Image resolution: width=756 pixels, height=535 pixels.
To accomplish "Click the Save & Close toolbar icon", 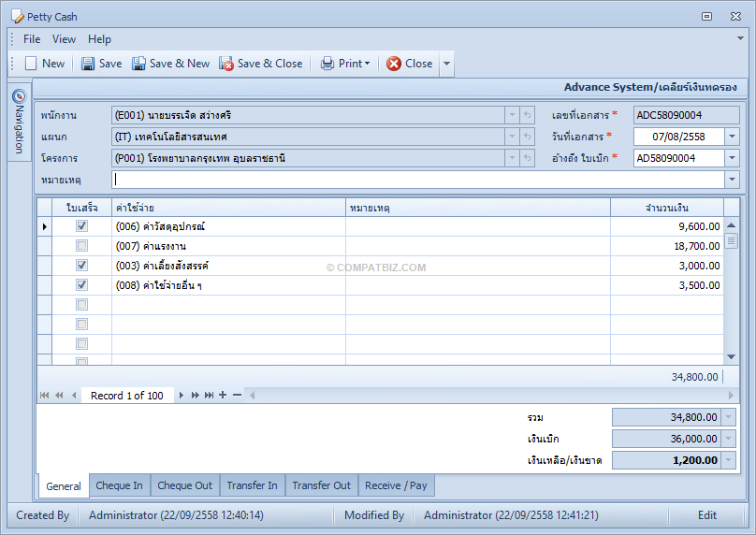I will point(226,64).
